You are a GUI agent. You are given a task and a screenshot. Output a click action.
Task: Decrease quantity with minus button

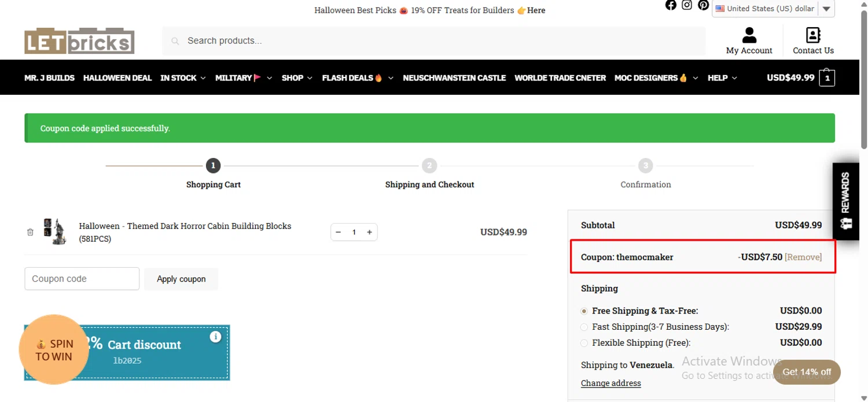tap(339, 232)
